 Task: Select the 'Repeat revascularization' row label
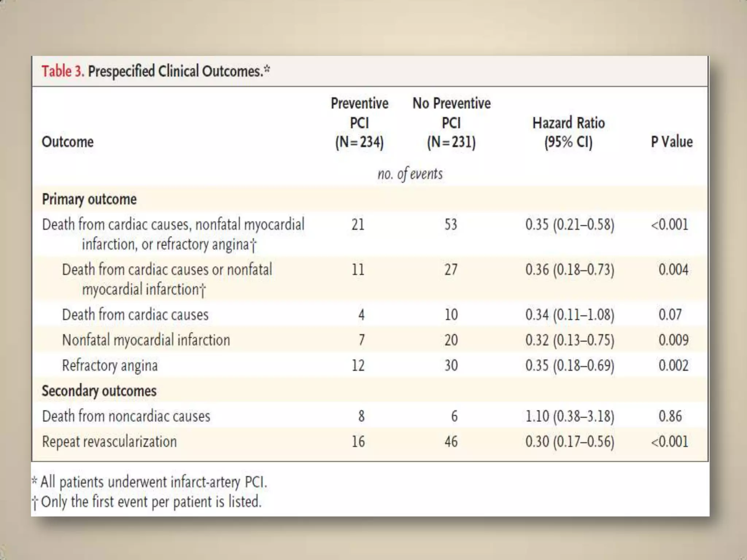109,442
